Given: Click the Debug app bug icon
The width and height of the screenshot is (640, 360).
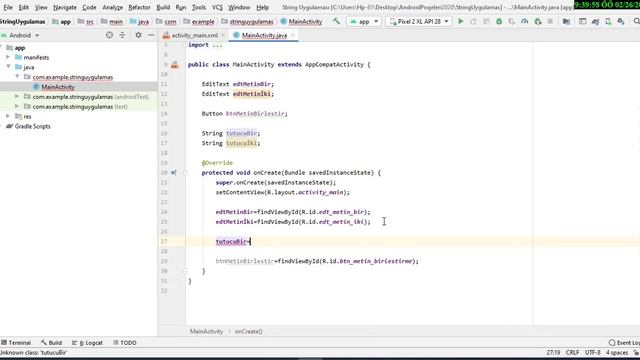Looking at the screenshot, I should (499, 21).
